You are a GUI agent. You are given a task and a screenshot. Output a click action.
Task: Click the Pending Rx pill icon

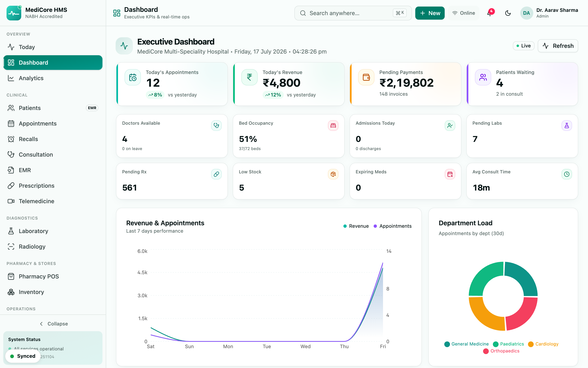point(216,174)
